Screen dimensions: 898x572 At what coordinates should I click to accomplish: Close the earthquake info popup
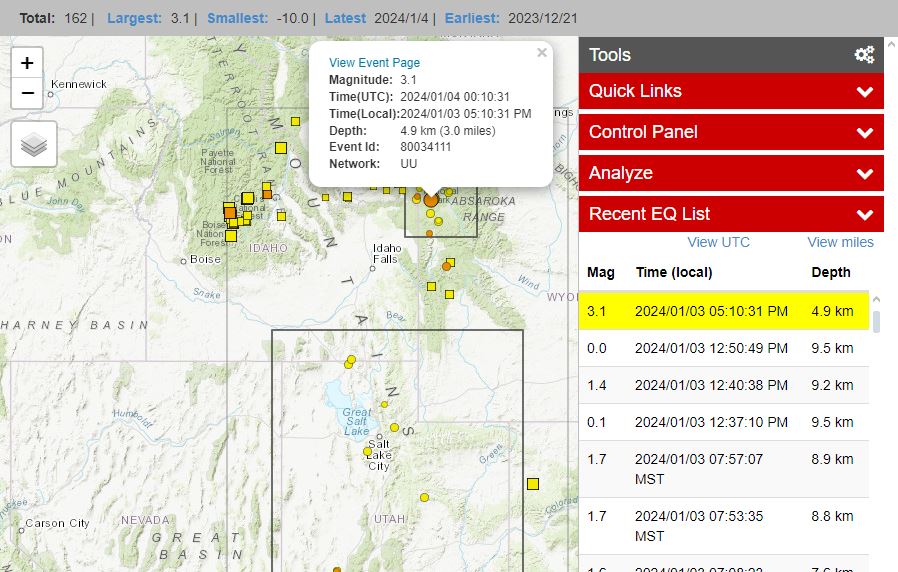point(542,53)
